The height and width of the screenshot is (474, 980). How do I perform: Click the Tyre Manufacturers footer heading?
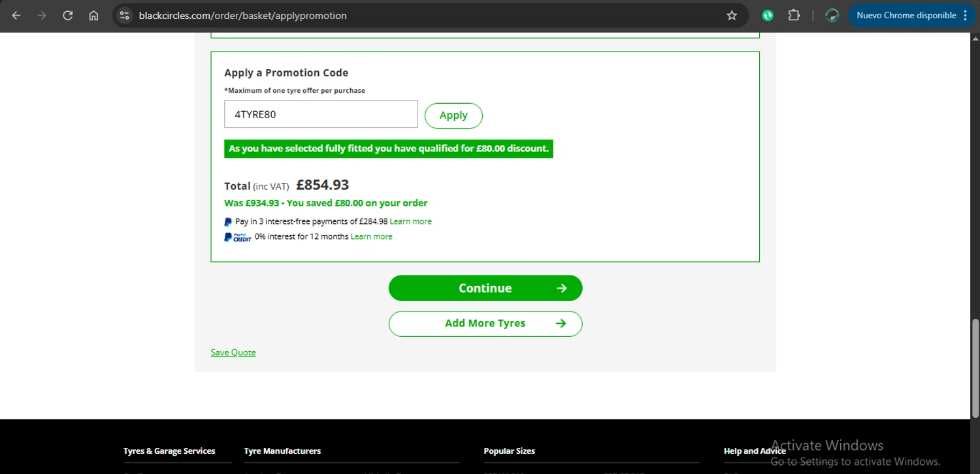click(282, 451)
